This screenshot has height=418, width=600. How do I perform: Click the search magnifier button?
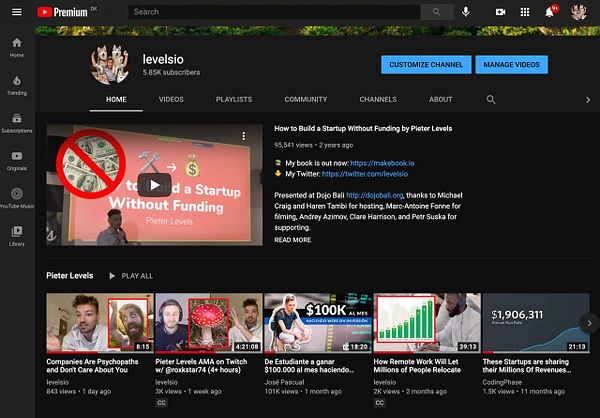tap(437, 12)
